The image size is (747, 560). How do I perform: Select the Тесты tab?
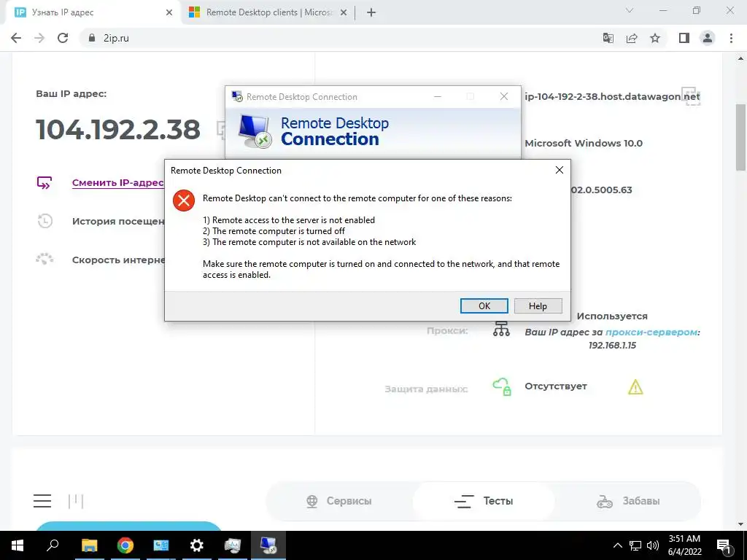coord(484,501)
